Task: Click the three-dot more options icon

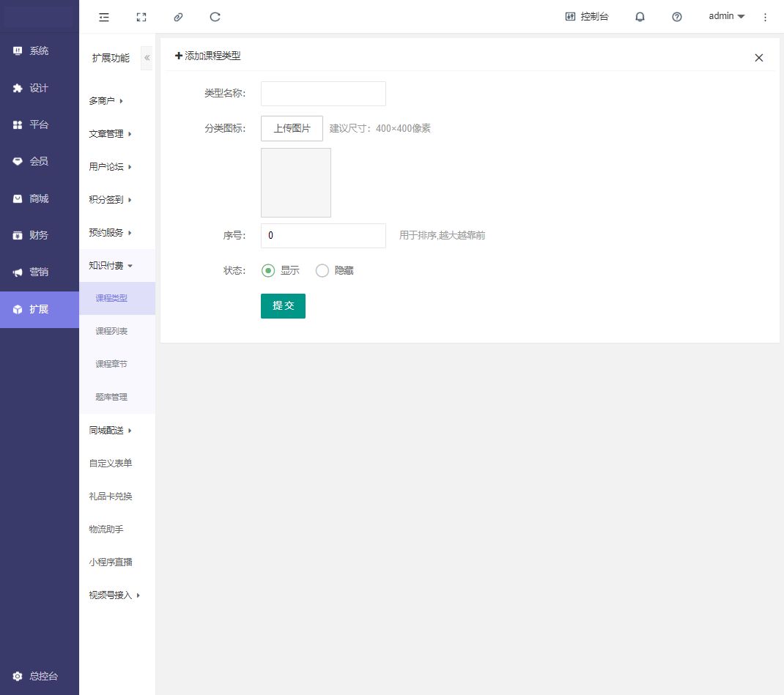Action: [x=766, y=17]
